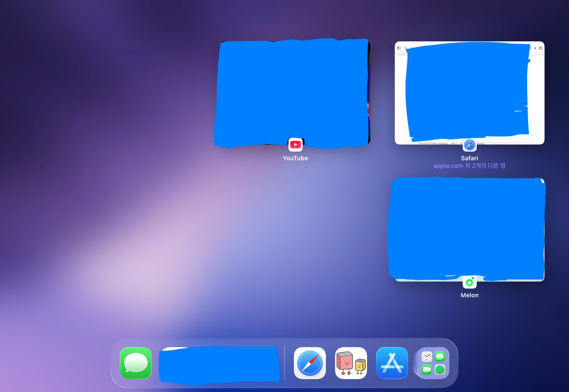Open the Messages app from the dock

coord(136,363)
